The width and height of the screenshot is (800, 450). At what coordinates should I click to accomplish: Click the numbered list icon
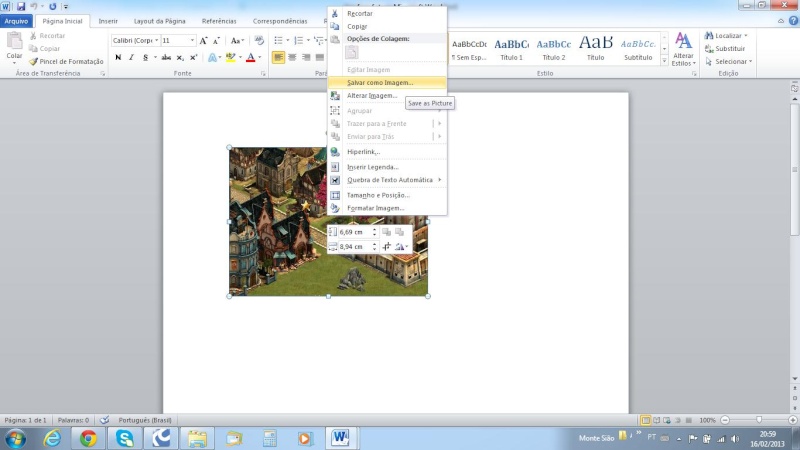(298, 40)
